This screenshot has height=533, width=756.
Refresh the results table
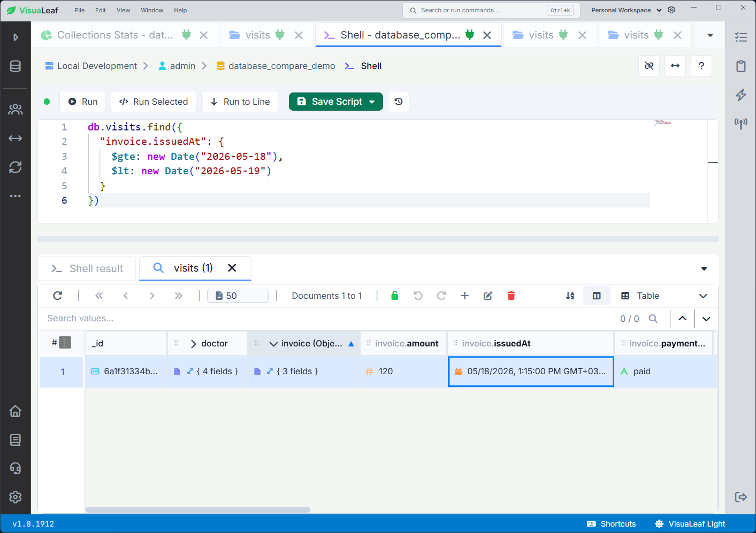pos(58,296)
